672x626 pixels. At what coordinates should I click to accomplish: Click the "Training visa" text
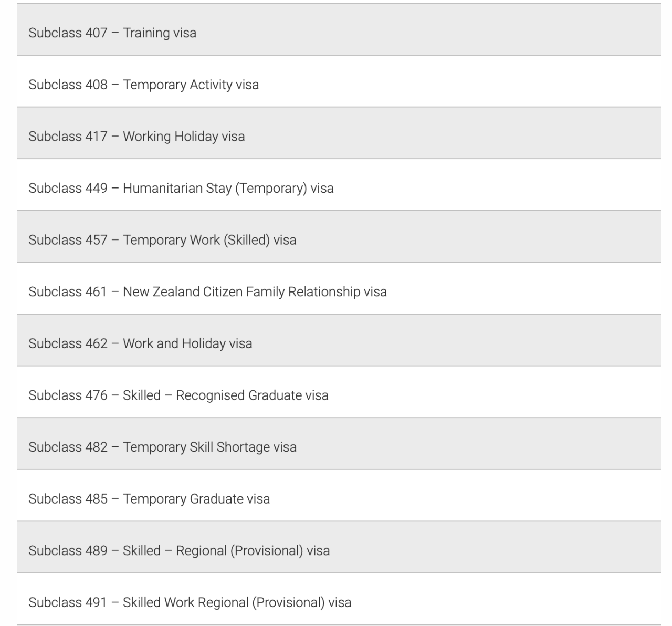(160, 33)
